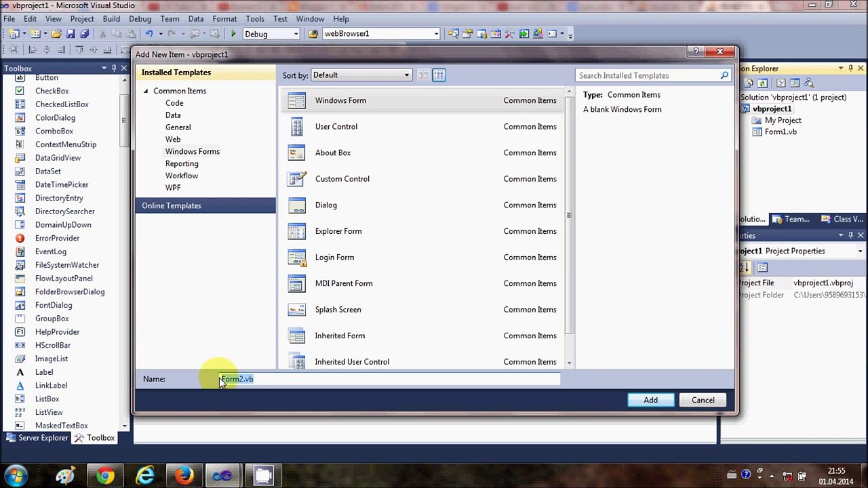Switch to the Team Explorer tab

791,219
